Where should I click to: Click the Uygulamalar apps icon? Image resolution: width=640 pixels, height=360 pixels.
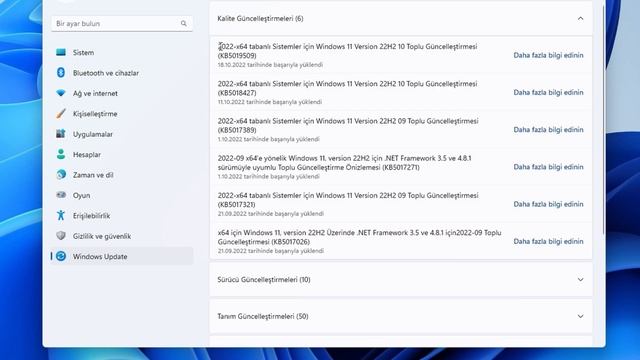tap(61, 134)
